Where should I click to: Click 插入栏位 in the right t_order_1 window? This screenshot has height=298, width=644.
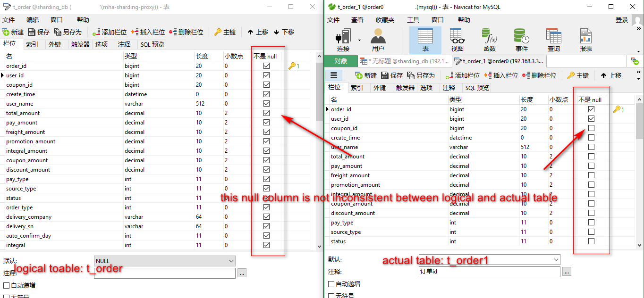tap(501, 75)
